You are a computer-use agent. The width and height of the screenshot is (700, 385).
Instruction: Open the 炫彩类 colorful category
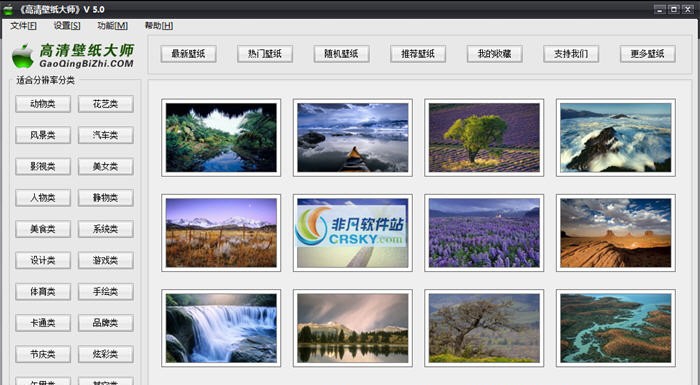[106, 354]
